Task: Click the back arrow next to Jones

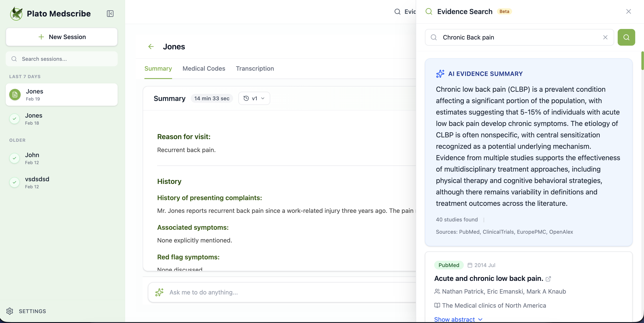Action: tap(151, 47)
